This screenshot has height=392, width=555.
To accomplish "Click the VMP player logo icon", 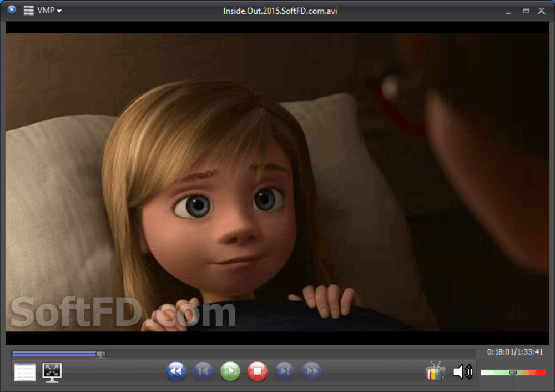I will point(12,9).
